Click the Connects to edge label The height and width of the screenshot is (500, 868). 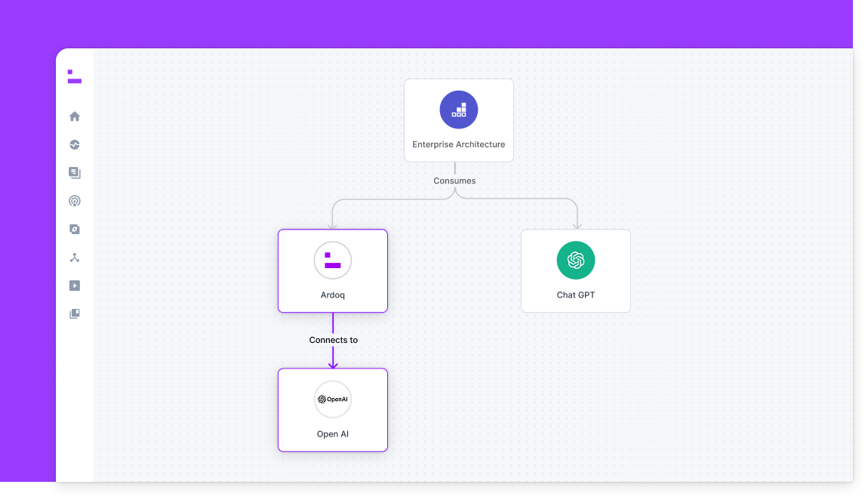click(x=332, y=340)
